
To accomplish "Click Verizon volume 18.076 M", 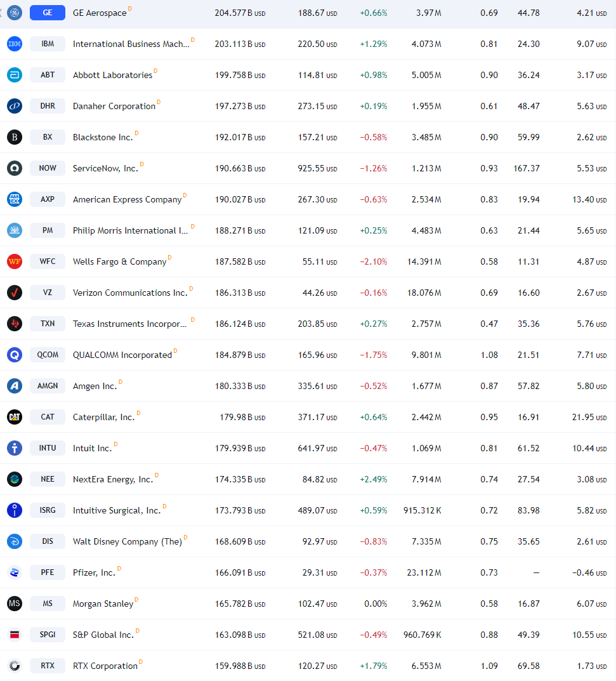I will click(x=424, y=293).
